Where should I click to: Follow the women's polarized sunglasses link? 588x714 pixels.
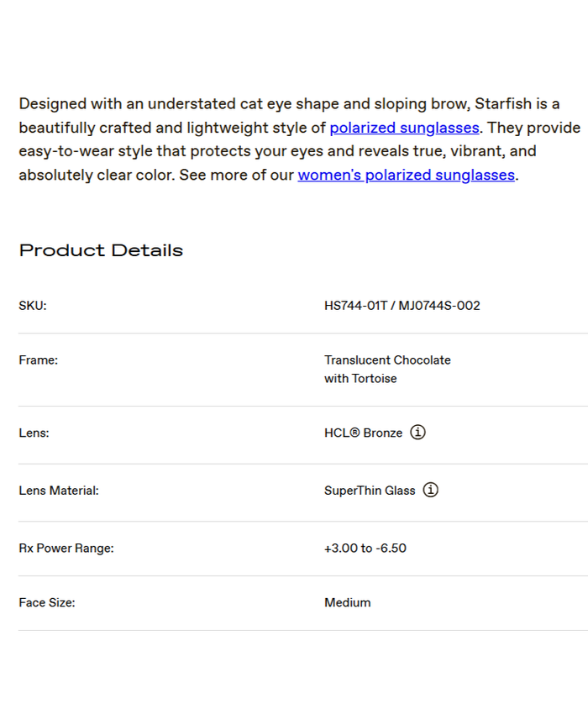pos(406,175)
